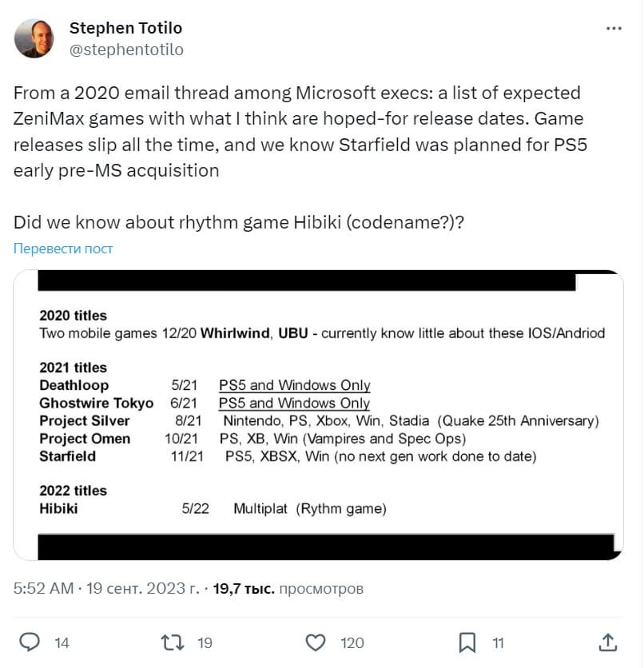Click the bookmark count 11
This screenshot has height=668, width=644.
click(498, 642)
